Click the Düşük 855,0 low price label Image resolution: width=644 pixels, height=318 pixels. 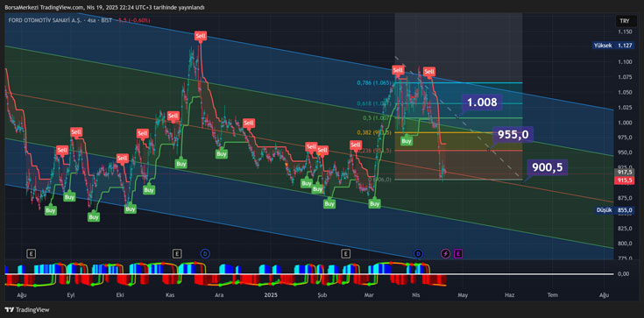coord(614,210)
